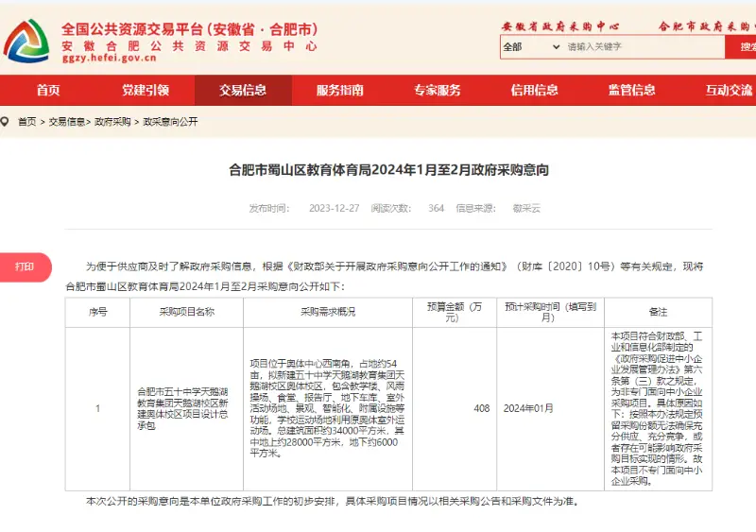756x532 pixels.
Task: Click the procurement time 2024年01月 cell
Action: 550,408
